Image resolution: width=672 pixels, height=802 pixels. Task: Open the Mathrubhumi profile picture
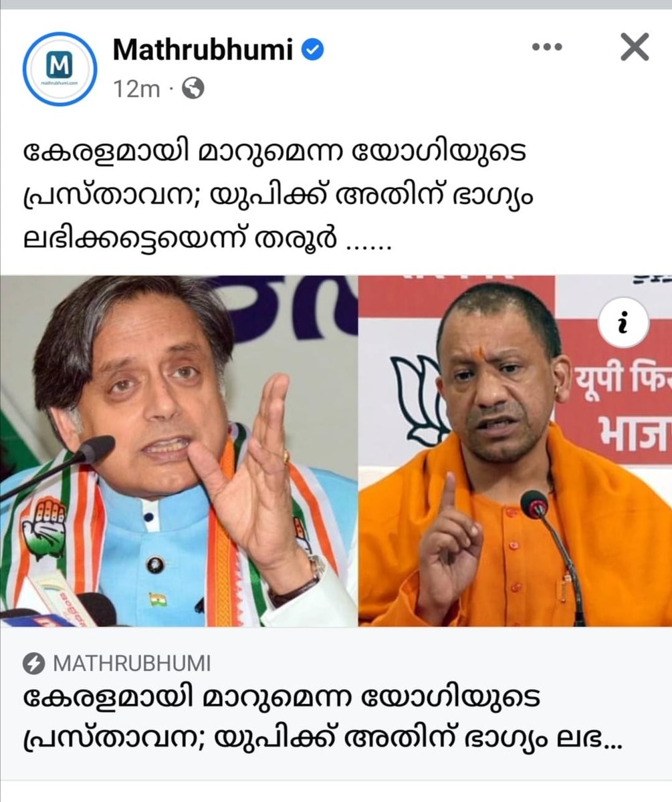click(x=60, y=68)
